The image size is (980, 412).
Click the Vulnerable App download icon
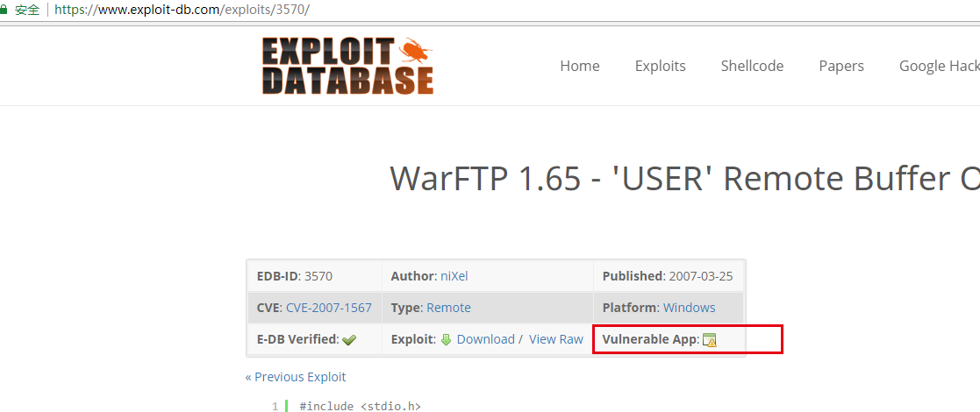click(710, 339)
